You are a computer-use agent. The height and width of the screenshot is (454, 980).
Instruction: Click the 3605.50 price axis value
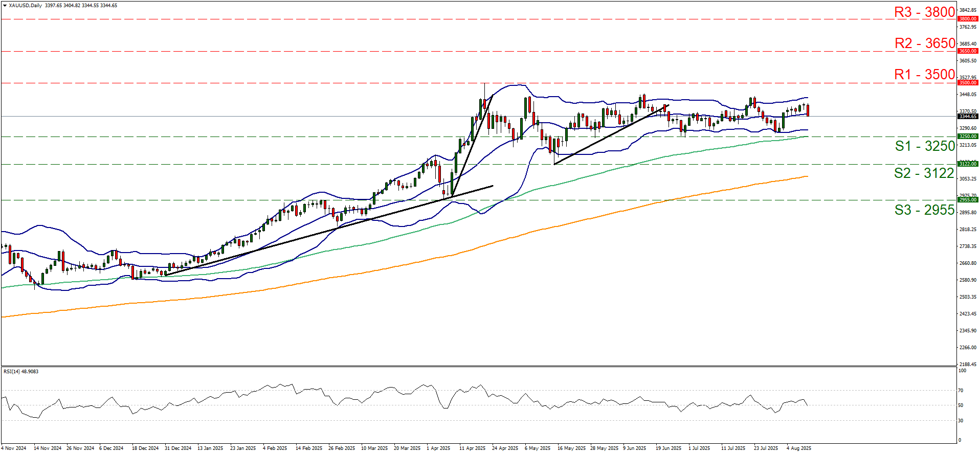pyautogui.click(x=968, y=61)
